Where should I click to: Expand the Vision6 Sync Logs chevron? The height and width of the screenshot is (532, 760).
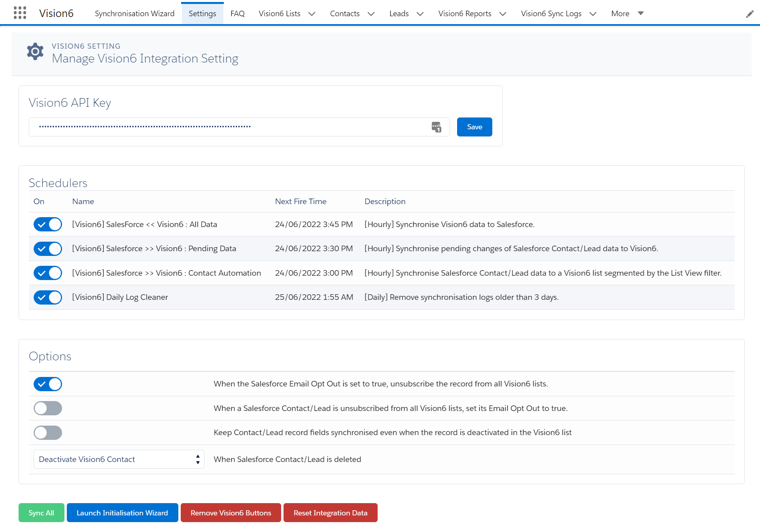point(593,14)
